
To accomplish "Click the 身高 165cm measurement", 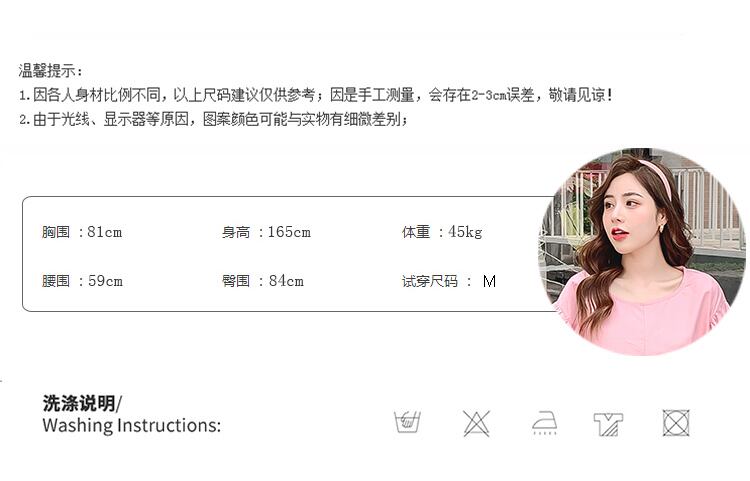I will [266, 232].
